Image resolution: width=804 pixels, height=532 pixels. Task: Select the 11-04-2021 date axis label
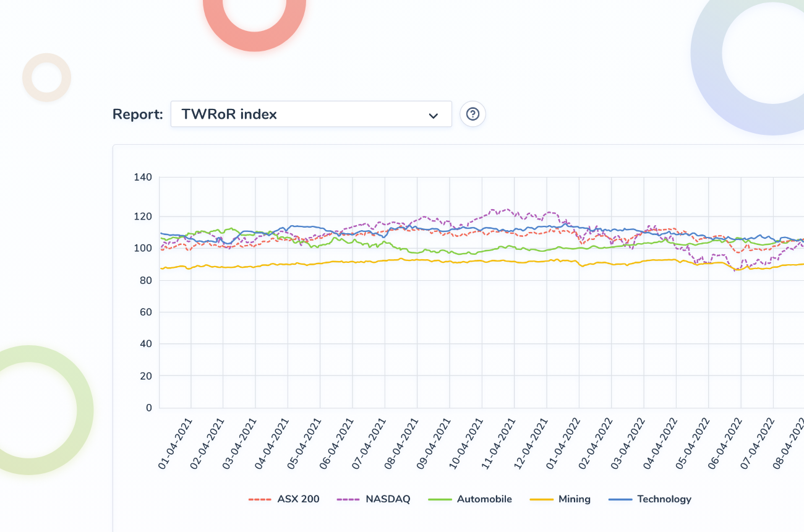(498, 444)
